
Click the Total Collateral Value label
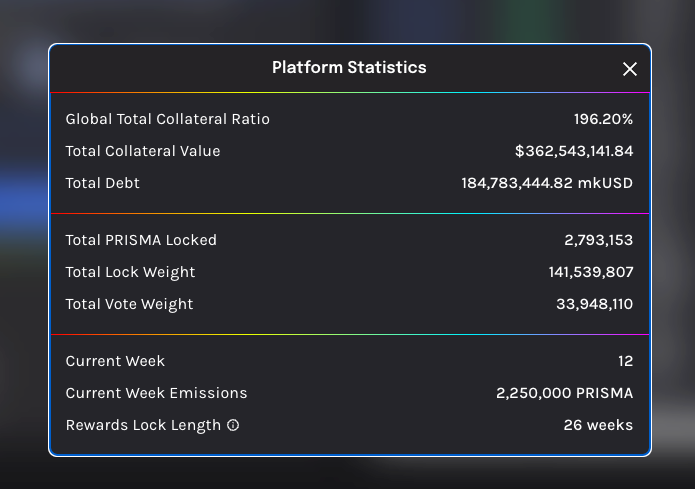click(142, 151)
